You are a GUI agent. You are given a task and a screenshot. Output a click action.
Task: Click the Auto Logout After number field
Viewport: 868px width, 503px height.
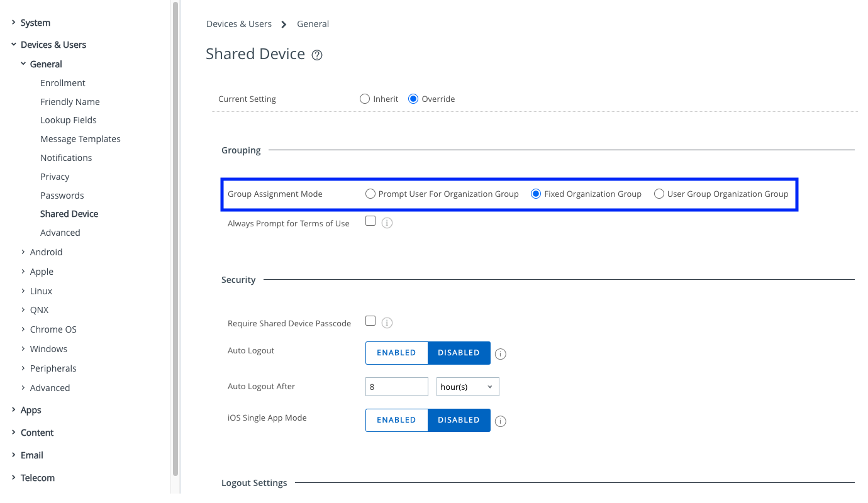pyautogui.click(x=396, y=387)
